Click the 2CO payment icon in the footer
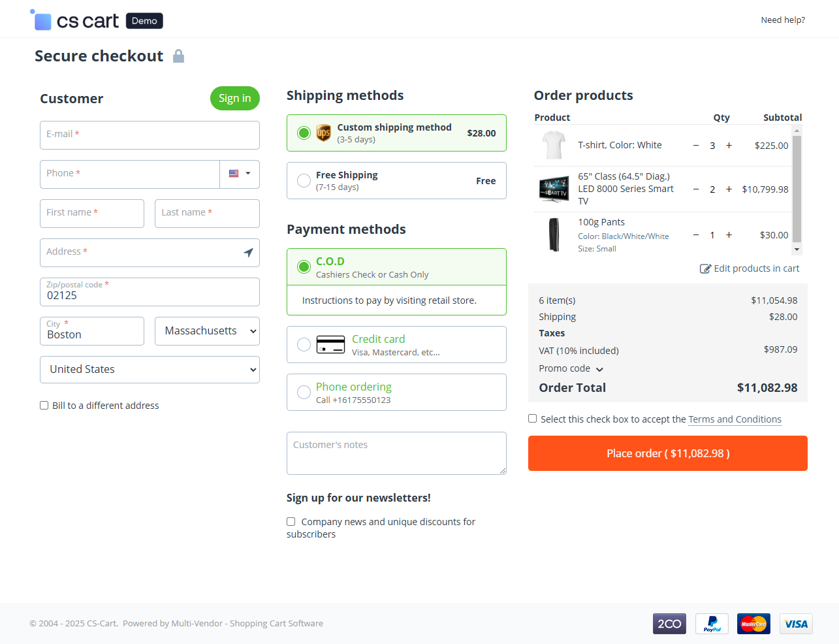Screen dimensions: 839x644 click(x=669, y=624)
